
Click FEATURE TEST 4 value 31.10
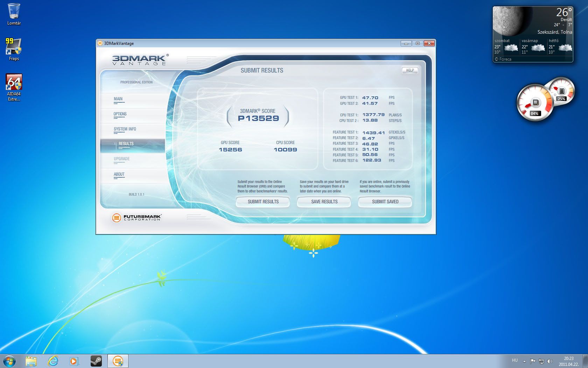(x=370, y=149)
